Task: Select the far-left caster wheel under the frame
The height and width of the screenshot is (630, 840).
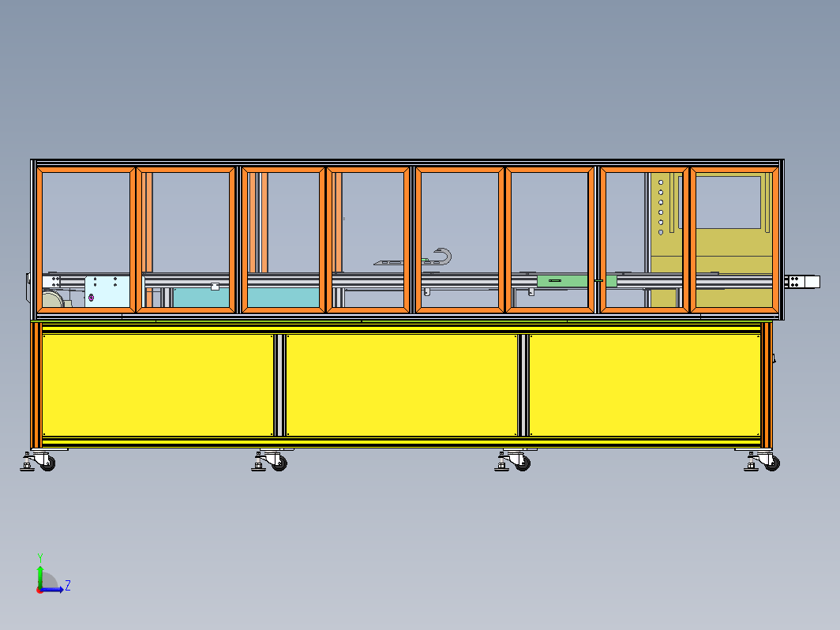Action: pyautogui.click(x=47, y=463)
